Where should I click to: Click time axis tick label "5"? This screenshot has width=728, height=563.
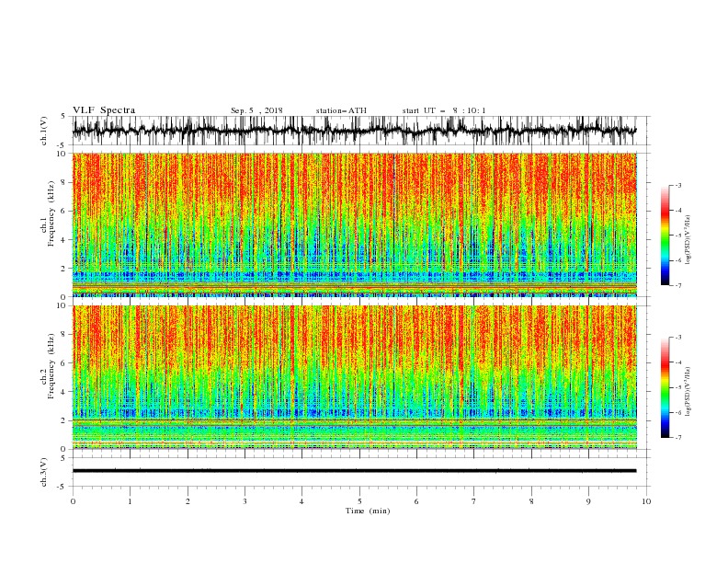359,501
